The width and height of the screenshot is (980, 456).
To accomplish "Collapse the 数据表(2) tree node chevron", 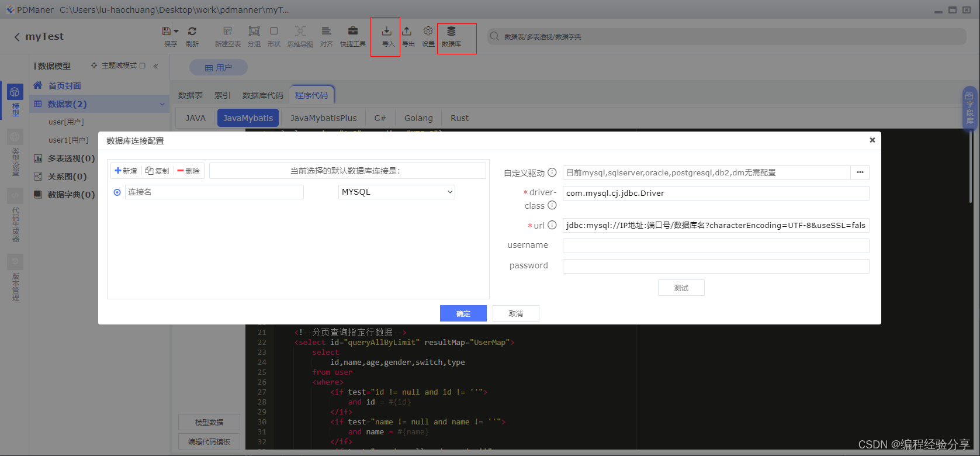I will [162, 104].
